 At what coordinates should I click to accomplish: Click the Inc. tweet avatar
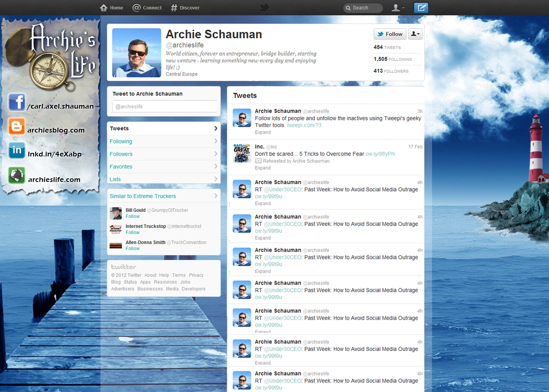tap(242, 153)
